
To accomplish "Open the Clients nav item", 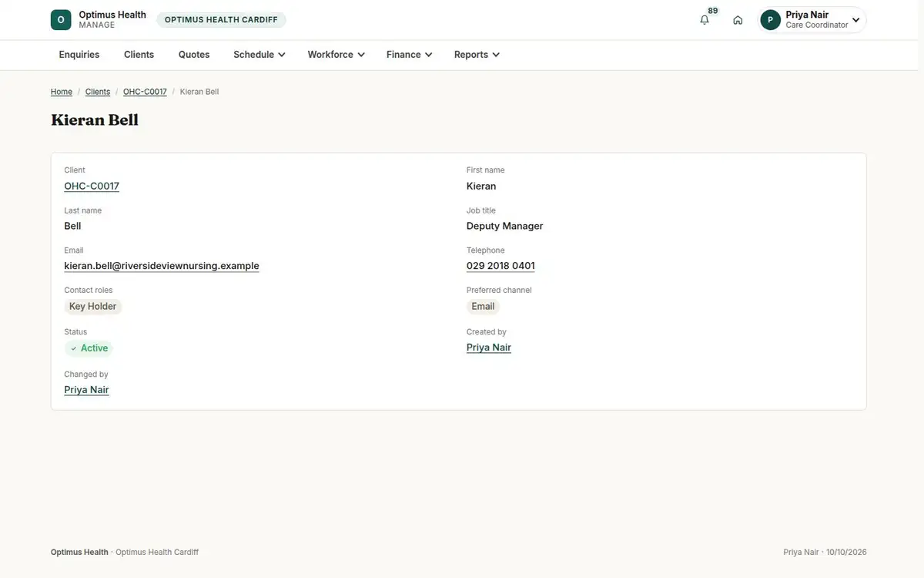I will (x=139, y=55).
